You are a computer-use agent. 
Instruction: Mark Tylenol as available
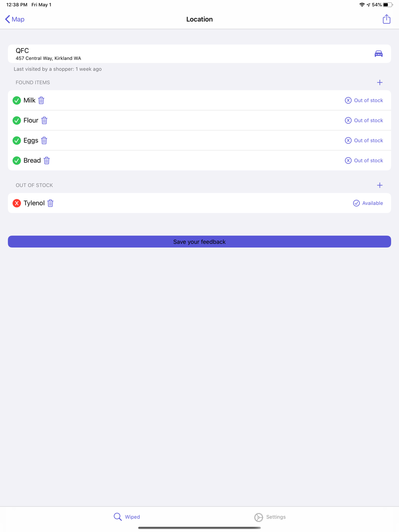(x=368, y=203)
